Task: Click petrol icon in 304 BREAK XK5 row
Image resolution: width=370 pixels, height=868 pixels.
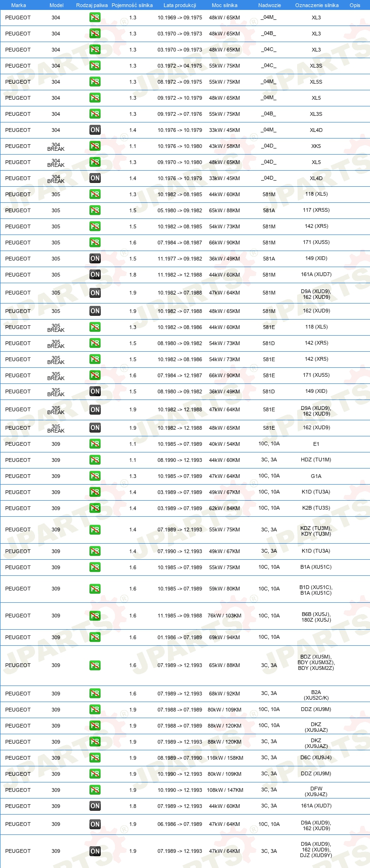Action: point(95,146)
